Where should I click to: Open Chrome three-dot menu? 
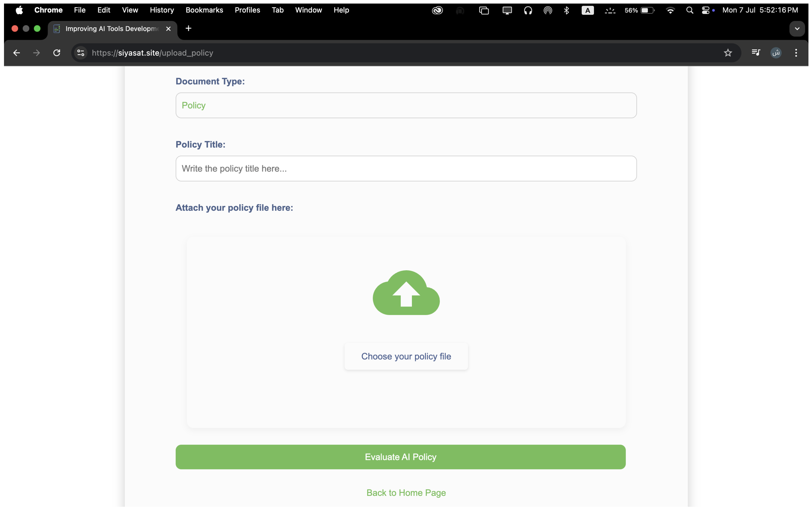pyautogui.click(x=796, y=53)
